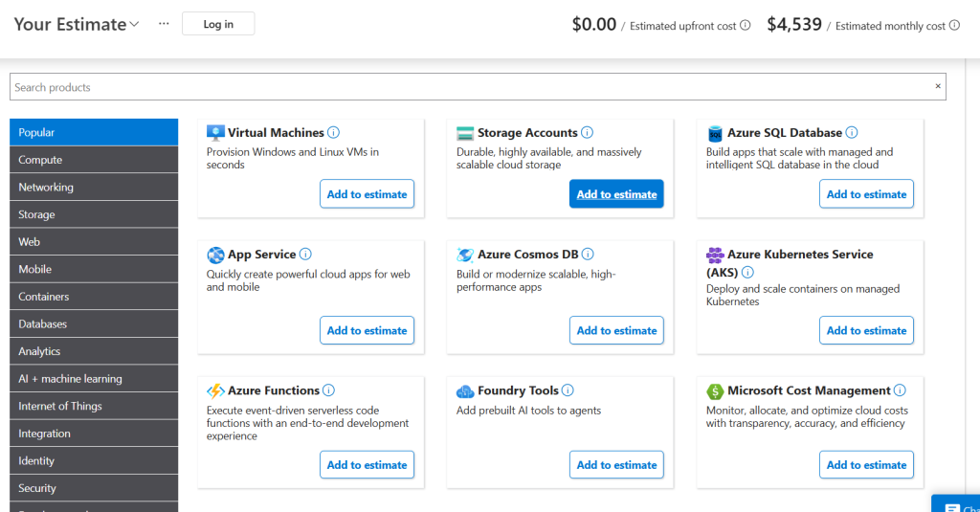Viewport: 980px width, 512px height.
Task: Click the Storage Accounts product icon
Action: click(x=465, y=133)
